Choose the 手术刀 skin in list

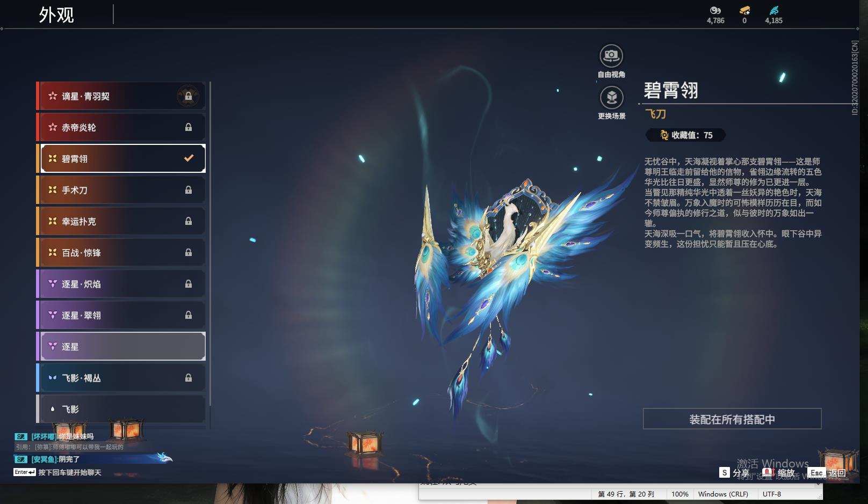pyautogui.click(x=121, y=190)
